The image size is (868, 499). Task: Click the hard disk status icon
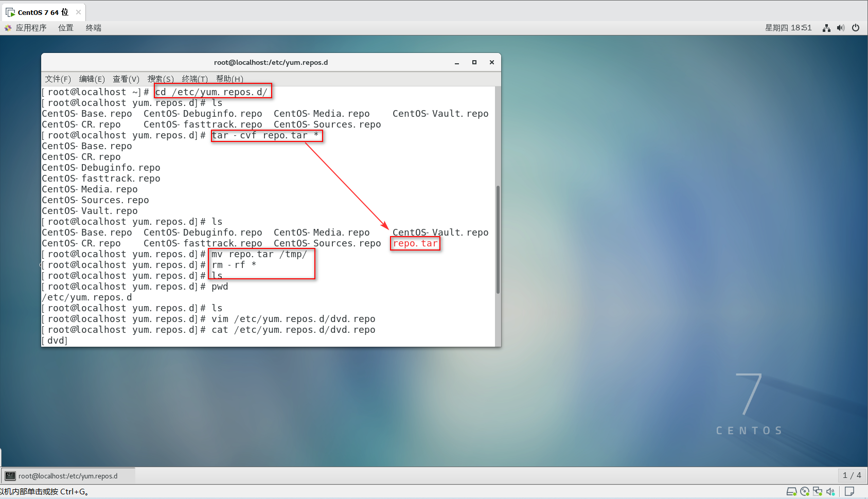792,491
